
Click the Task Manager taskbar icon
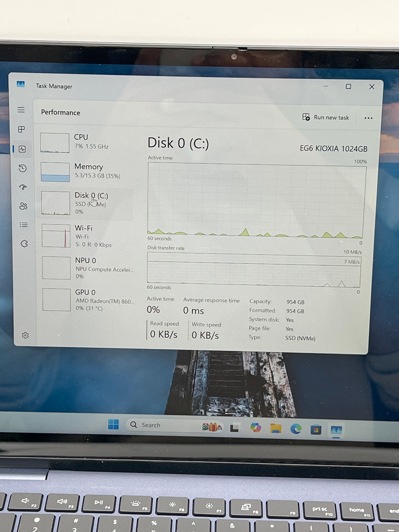pyautogui.click(x=336, y=430)
